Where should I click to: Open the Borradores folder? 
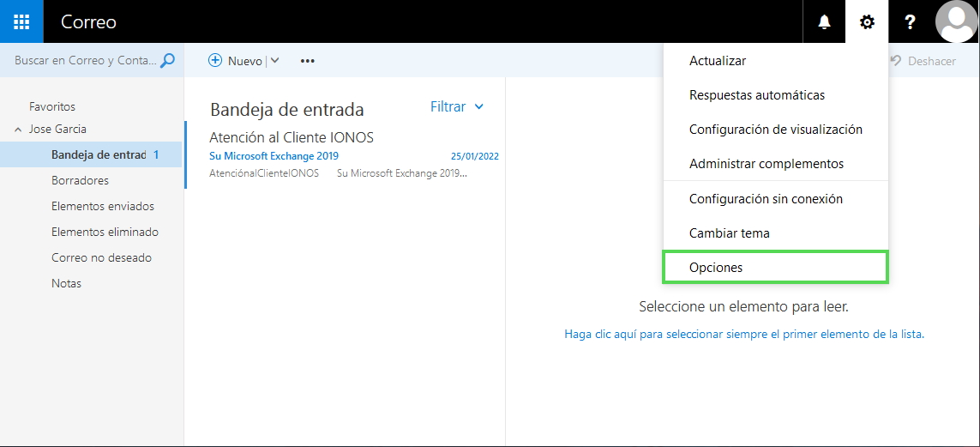coord(80,181)
